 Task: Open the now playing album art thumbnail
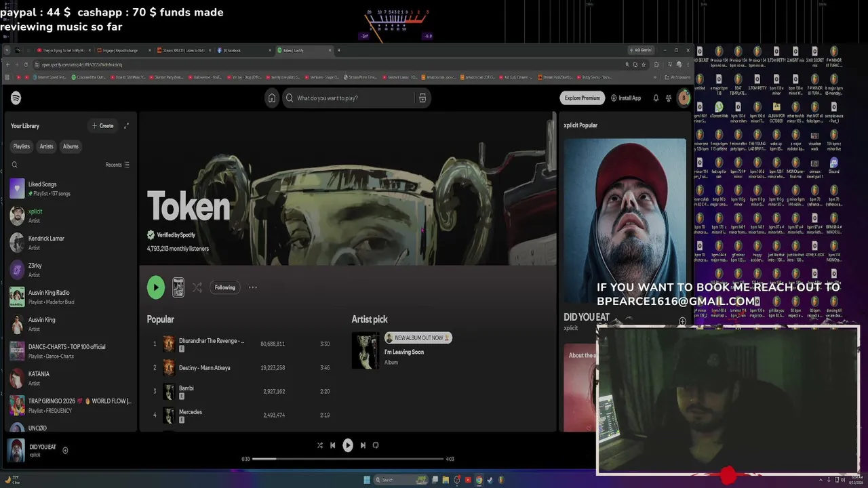click(x=16, y=451)
